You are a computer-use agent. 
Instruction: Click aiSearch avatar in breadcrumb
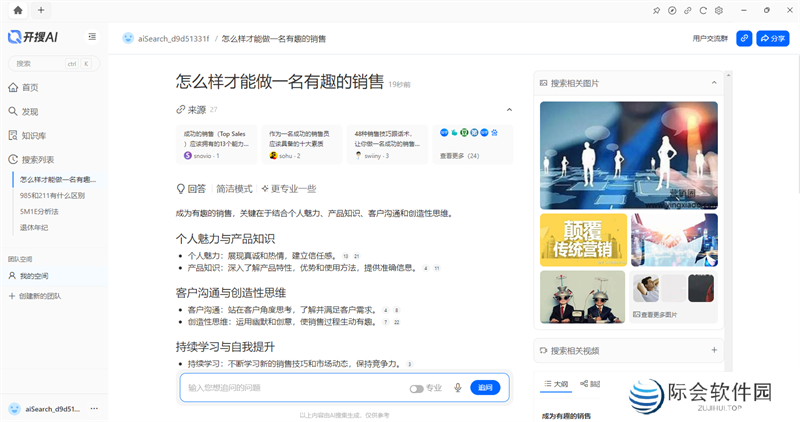pyautogui.click(x=128, y=38)
